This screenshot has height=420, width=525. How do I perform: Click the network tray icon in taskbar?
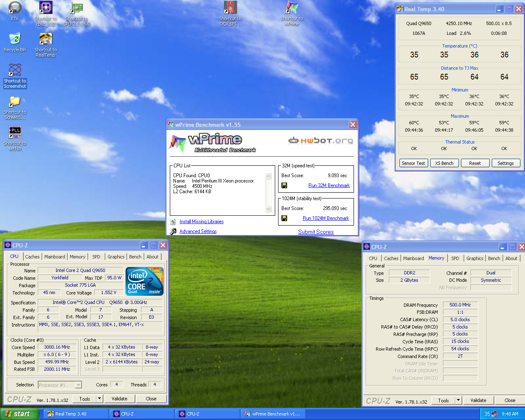495,414
